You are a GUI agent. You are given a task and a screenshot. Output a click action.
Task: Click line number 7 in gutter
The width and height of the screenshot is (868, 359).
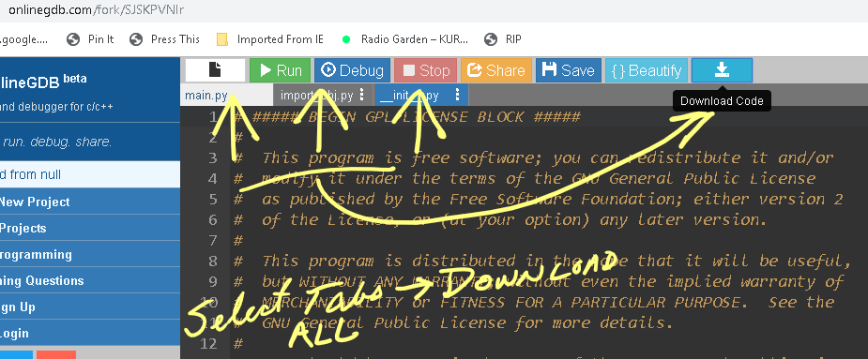[213, 240]
